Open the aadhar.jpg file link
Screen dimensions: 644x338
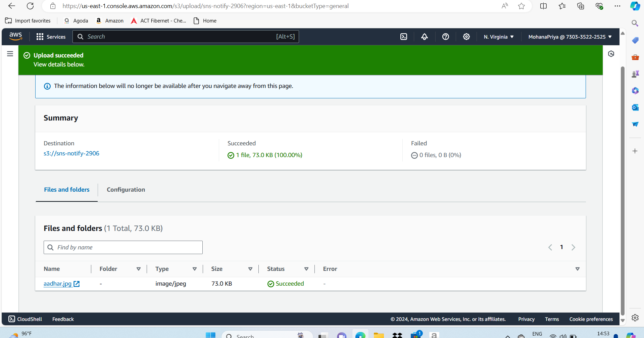58,284
